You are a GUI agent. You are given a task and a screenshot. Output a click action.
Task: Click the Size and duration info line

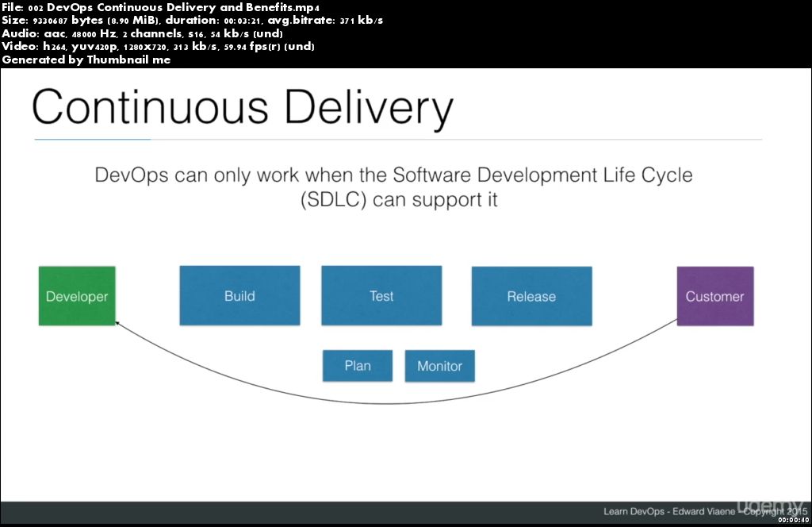[192, 20]
